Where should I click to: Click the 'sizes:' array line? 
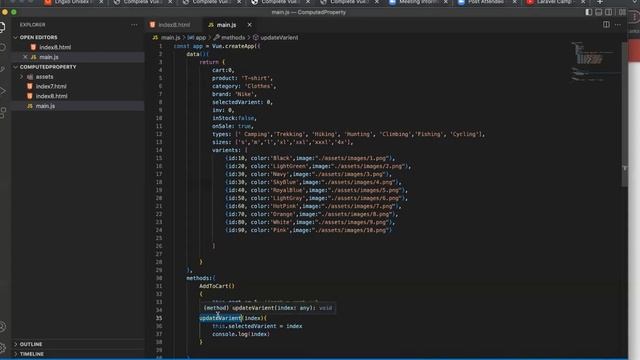point(282,142)
